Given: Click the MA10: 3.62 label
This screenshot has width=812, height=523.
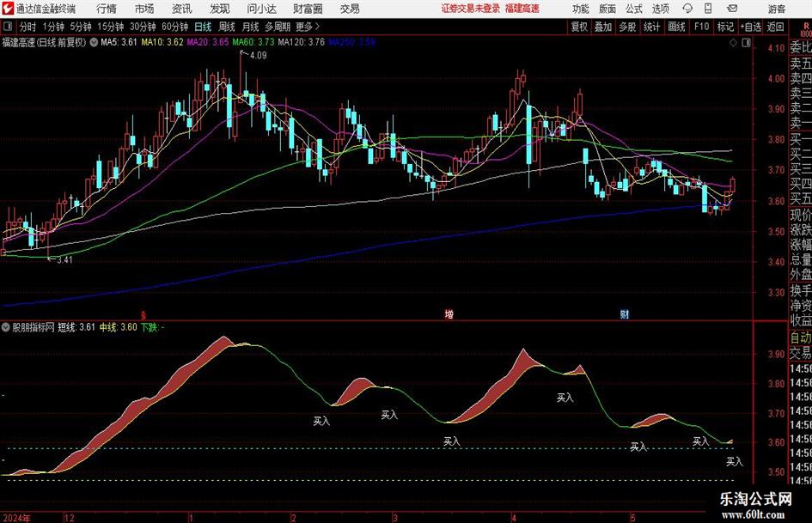Looking at the screenshot, I should click(x=162, y=42).
